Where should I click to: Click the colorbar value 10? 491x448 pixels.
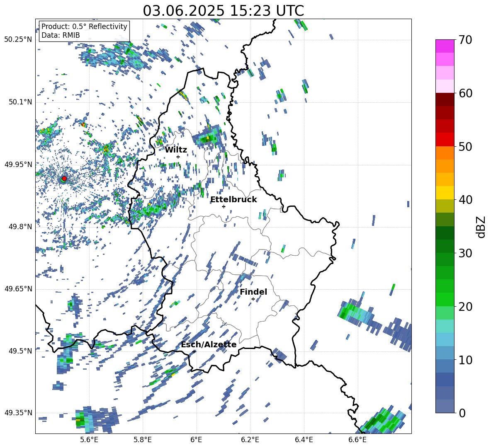465,360
